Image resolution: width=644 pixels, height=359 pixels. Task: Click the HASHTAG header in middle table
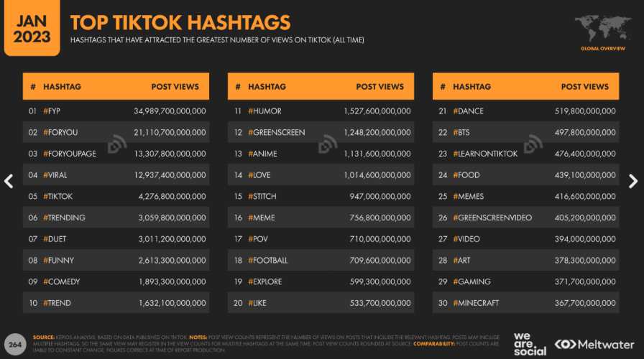tap(267, 87)
